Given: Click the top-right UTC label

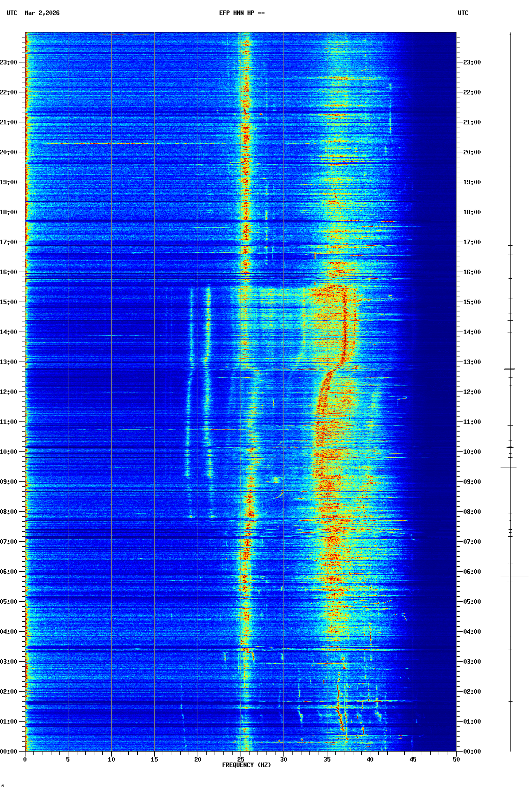Looking at the screenshot, I should pyautogui.click(x=463, y=13).
